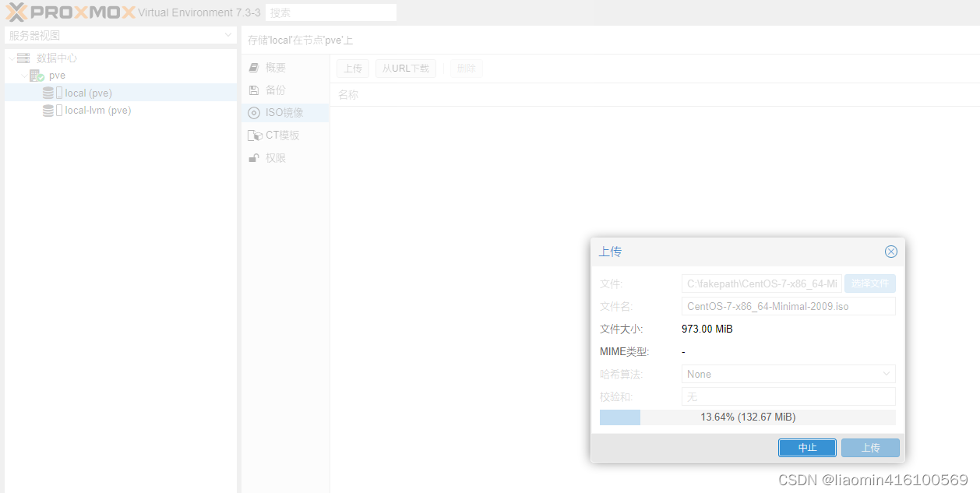The image size is (980, 493).
Task: Open CT模板 via its container icon
Action: click(254, 135)
